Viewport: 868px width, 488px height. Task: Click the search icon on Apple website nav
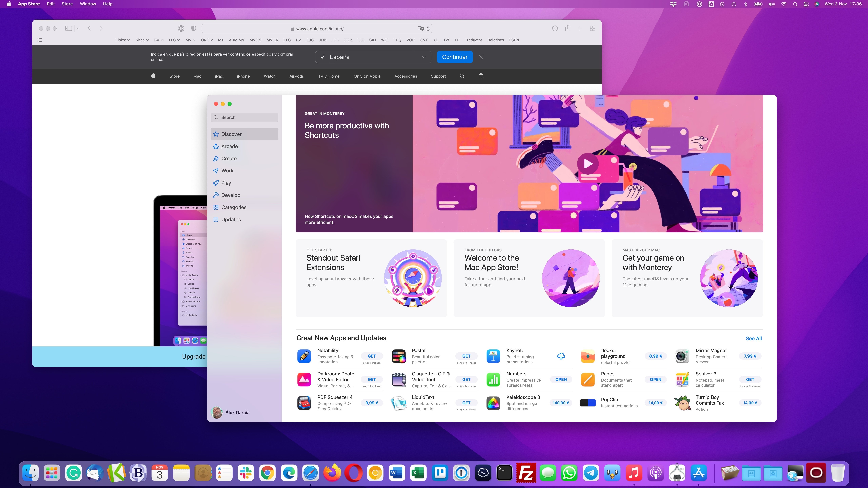pos(462,76)
